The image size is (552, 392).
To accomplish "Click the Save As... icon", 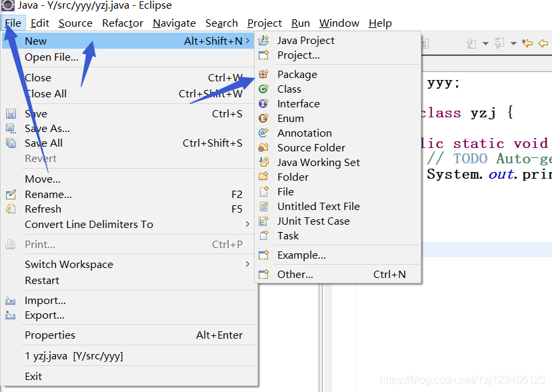I will click(11, 129).
